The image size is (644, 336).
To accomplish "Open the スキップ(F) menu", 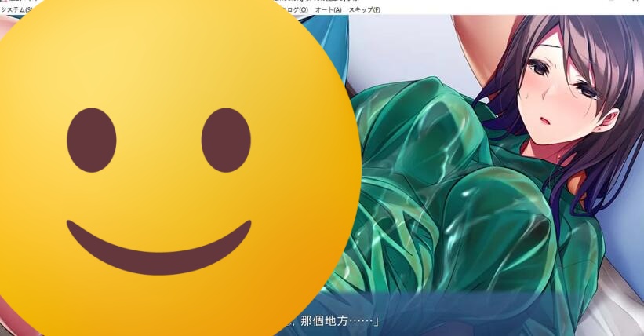I will (x=364, y=10).
